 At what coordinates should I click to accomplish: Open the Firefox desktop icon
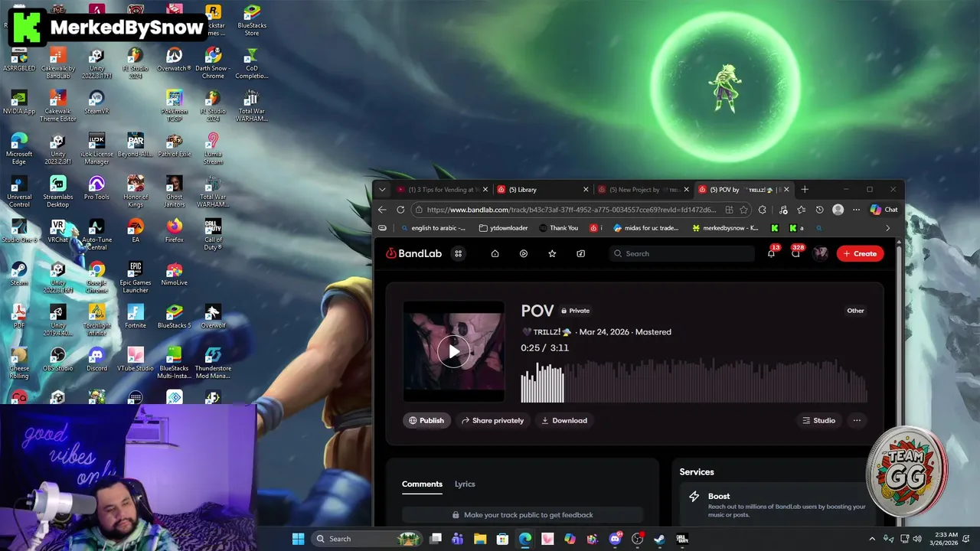tap(175, 230)
